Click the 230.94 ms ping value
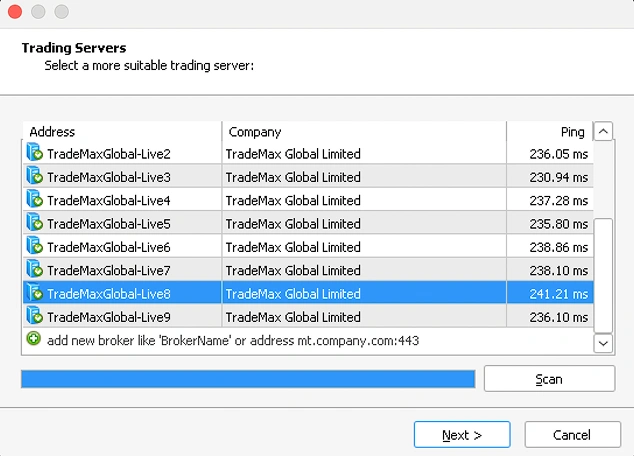The height and width of the screenshot is (456, 634). coord(558,177)
